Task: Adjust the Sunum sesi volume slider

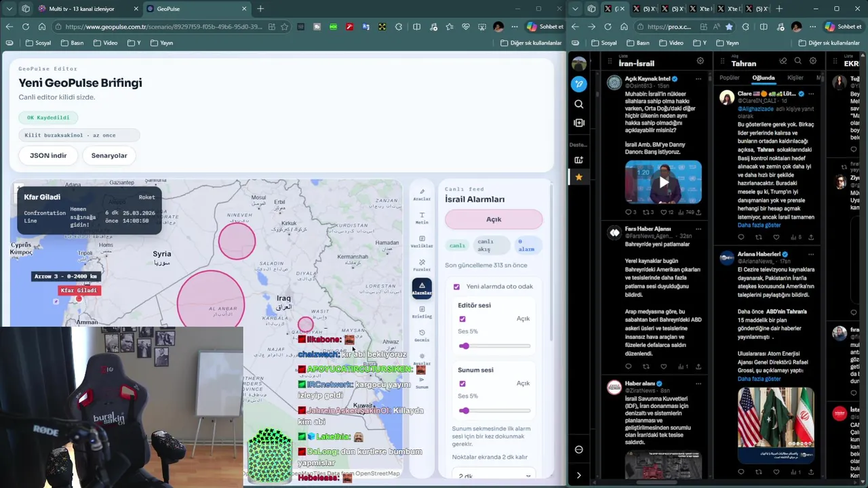Action: (x=494, y=411)
